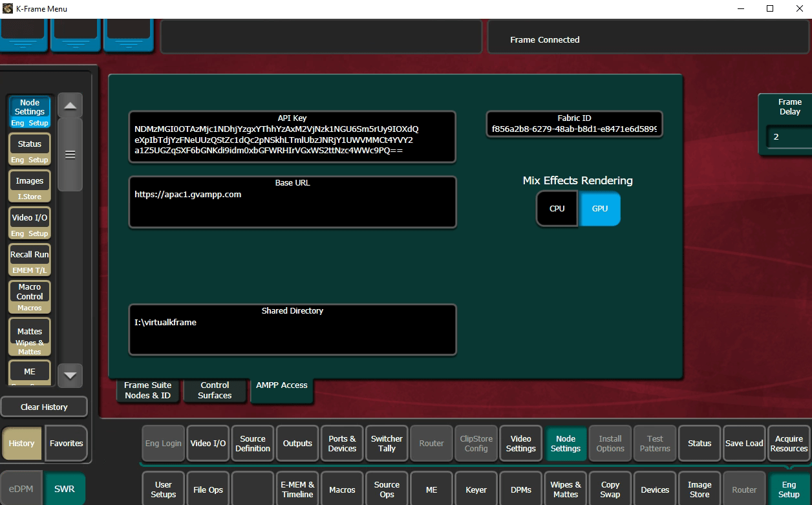Open Node Settings in the history list

point(30,112)
